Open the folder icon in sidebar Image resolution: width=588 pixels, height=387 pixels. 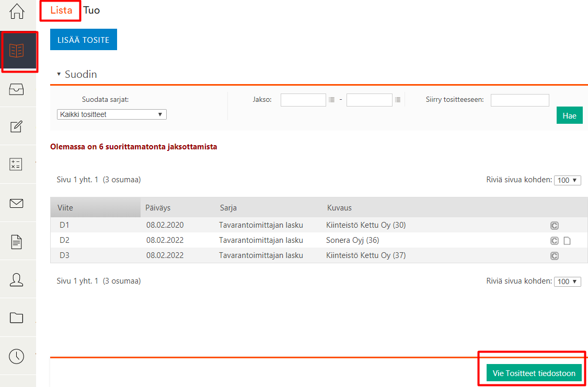pos(17,318)
